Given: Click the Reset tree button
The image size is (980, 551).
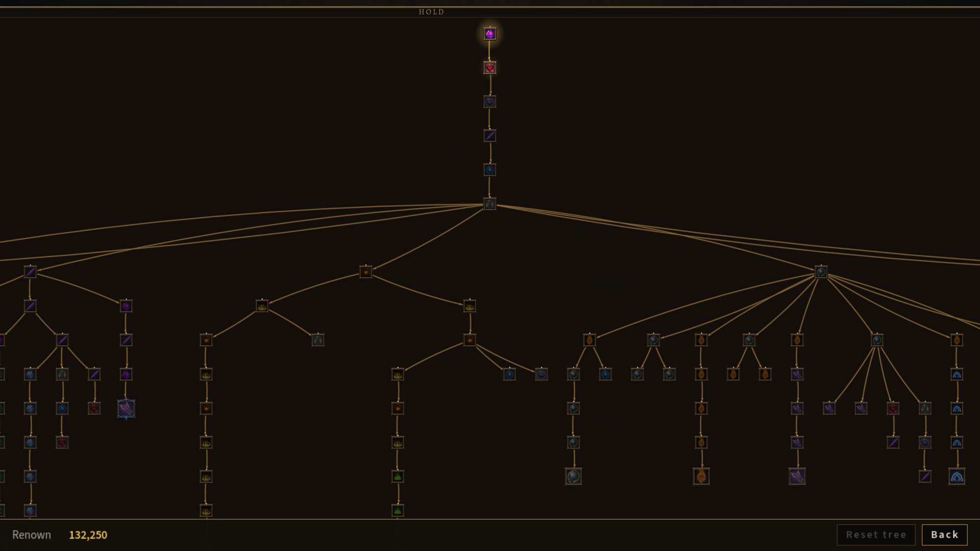Looking at the screenshot, I should [876, 535].
